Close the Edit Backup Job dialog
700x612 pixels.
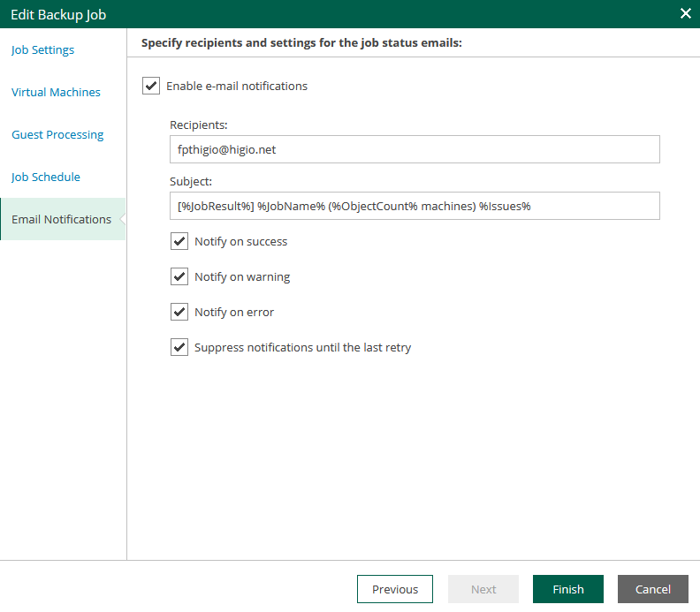[x=685, y=13]
